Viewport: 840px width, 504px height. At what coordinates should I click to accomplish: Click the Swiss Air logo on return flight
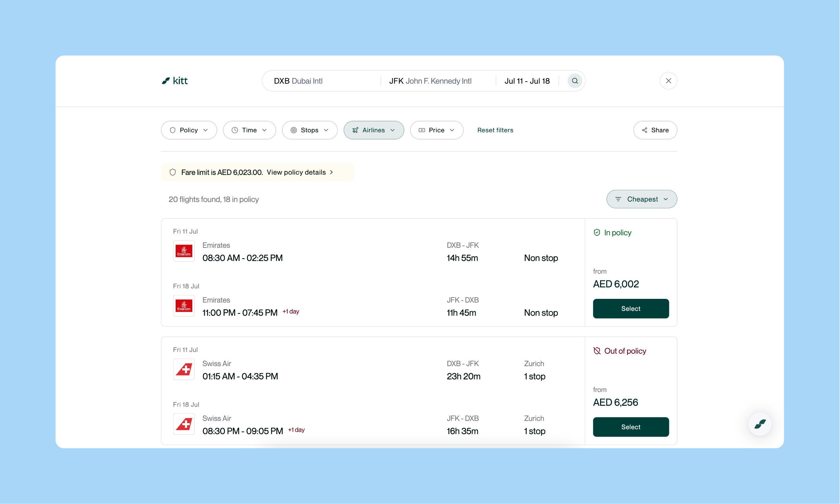(x=184, y=424)
